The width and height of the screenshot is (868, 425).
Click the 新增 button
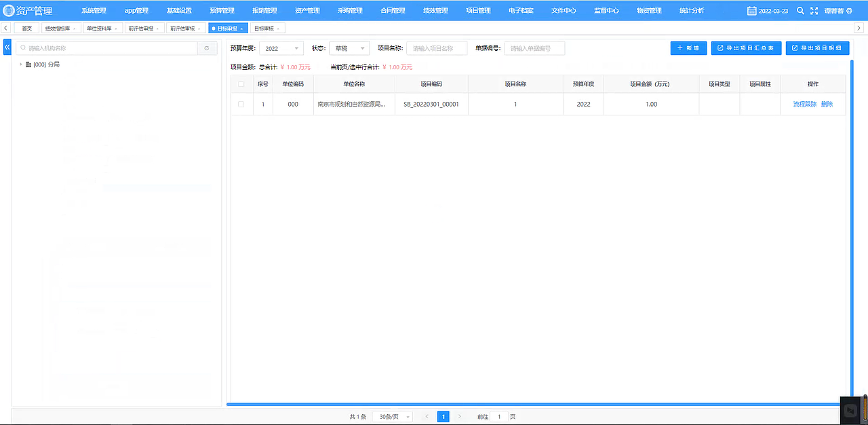pyautogui.click(x=688, y=48)
